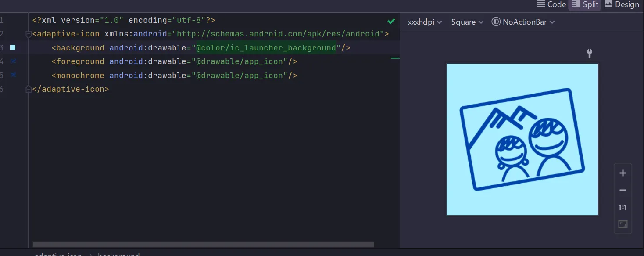Switch to Design view mode

click(622, 4)
